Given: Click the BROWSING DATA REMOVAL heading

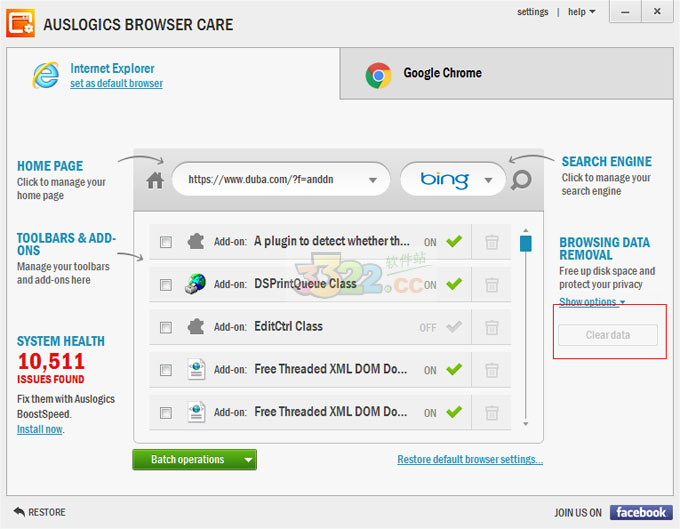Looking at the screenshot, I should [604, 248].
